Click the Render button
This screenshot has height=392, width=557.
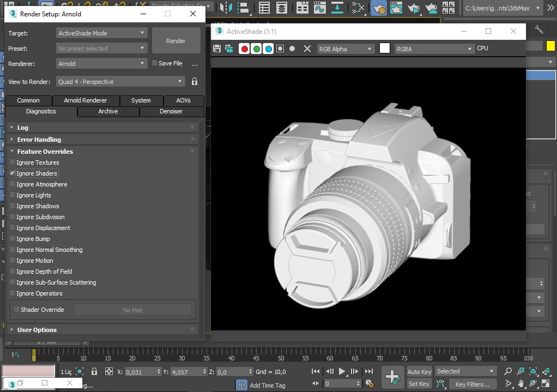(x=176, y=40)
